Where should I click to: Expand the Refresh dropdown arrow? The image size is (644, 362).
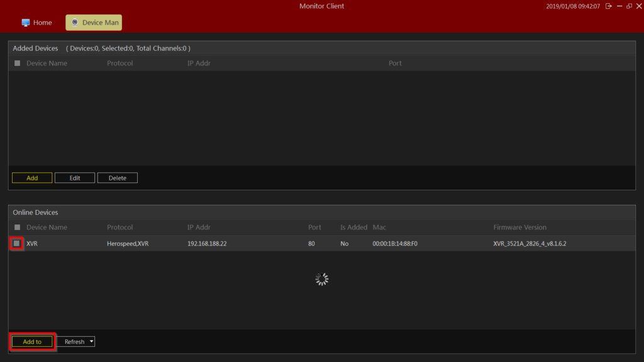tap(91, 341)
